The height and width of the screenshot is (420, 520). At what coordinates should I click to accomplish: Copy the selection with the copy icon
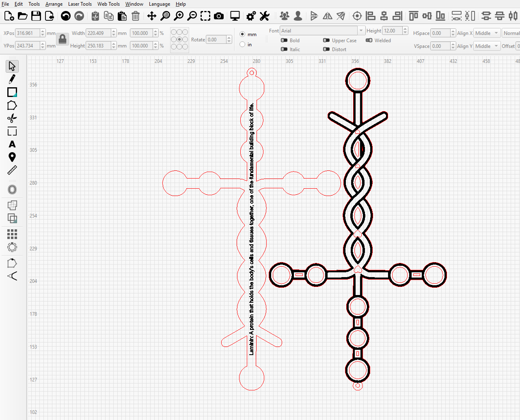pos(109,16)
